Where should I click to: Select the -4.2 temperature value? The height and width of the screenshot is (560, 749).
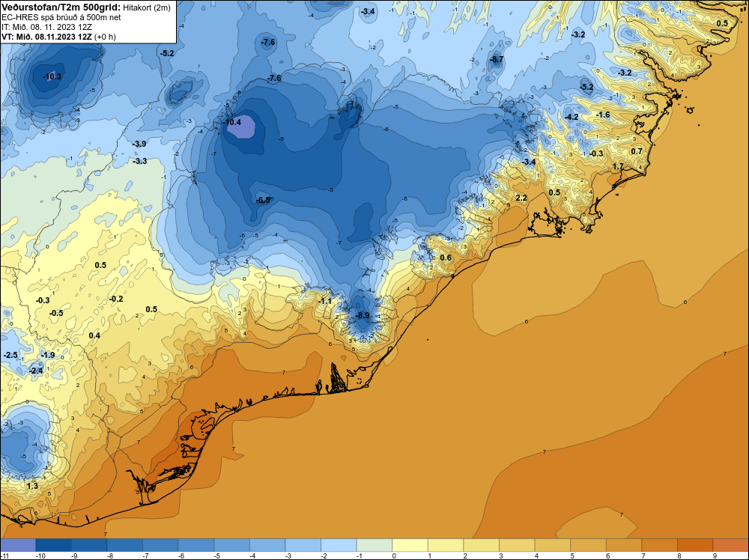pos(571,117)
